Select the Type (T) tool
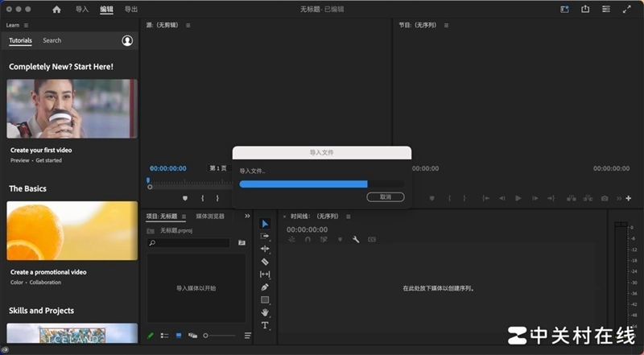This screenshot has height=355, width=644. [x=265, y=325]
